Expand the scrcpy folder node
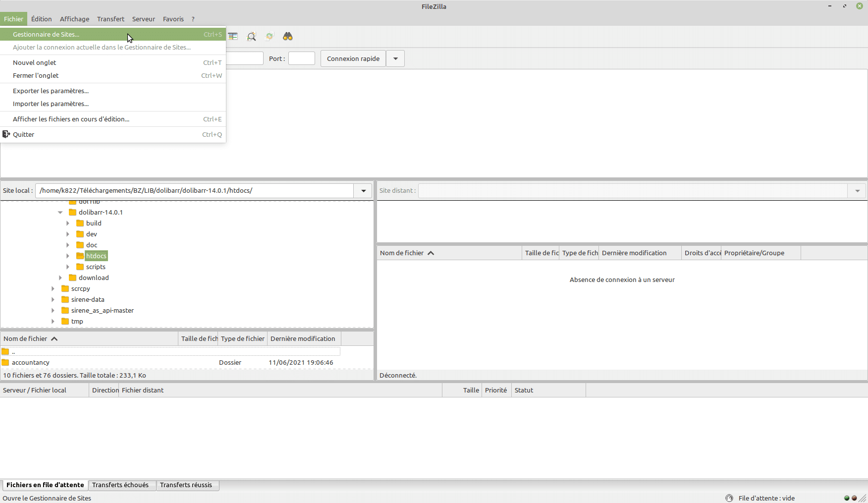This screenshot has height=503, width=868. pos(53,288)
